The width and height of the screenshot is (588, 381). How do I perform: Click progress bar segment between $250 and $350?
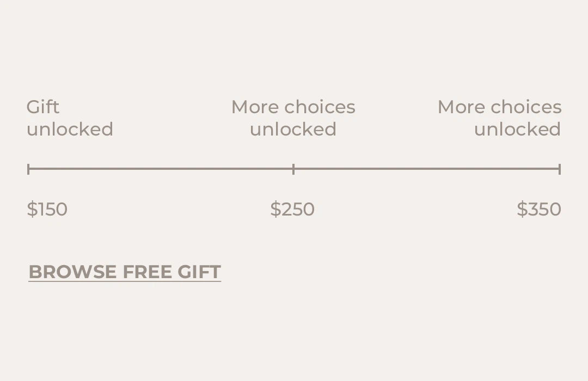pyautogui.click(x=426, y=169)
